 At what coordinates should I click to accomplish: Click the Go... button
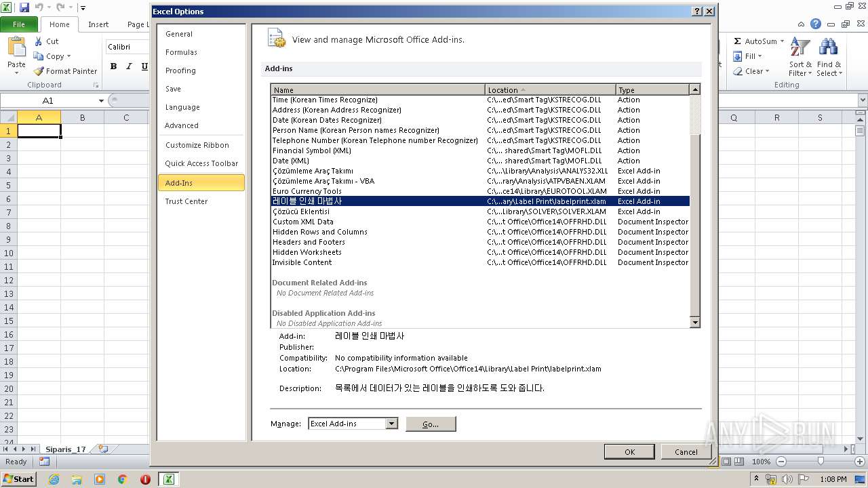(431, 424)
